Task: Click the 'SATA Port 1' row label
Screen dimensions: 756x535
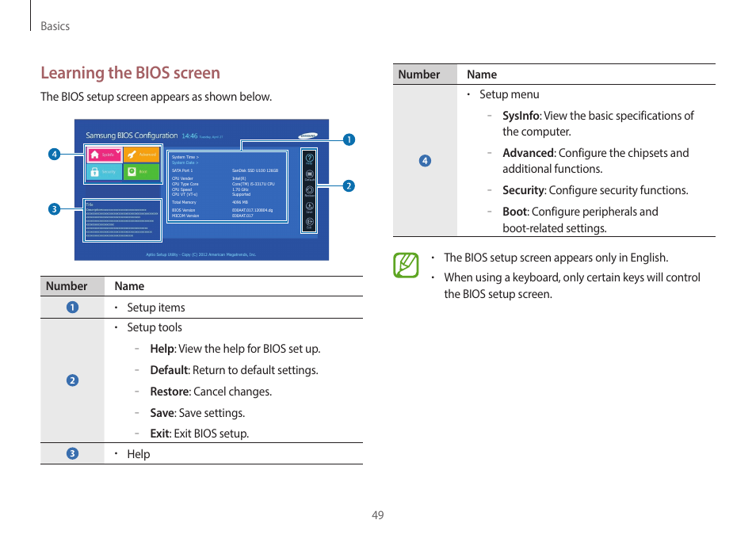Action: tap(182, 170)
